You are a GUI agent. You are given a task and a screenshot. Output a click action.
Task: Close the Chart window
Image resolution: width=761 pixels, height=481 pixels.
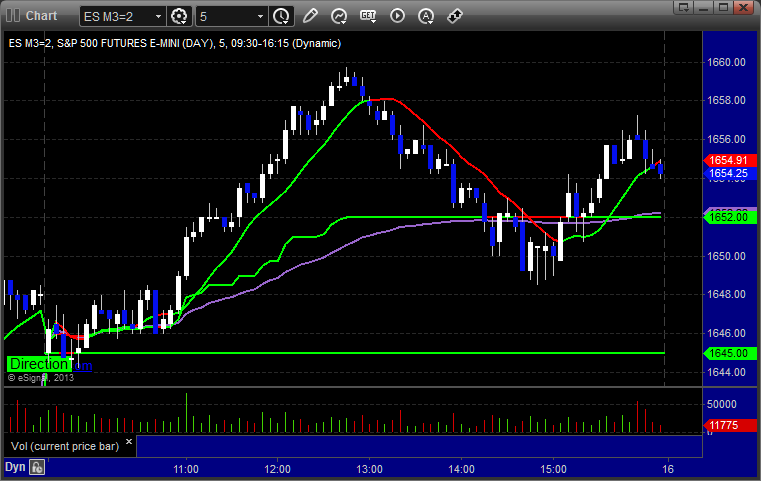744,7
